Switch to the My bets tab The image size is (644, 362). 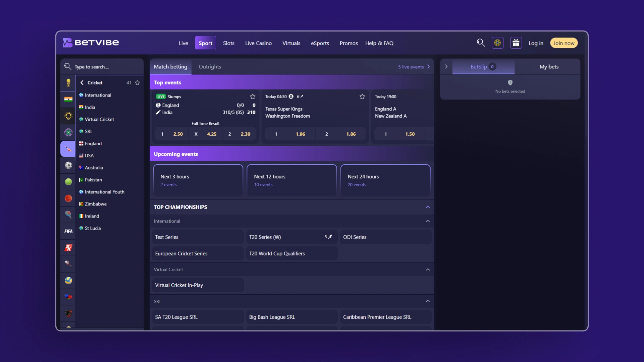[549, 66]
